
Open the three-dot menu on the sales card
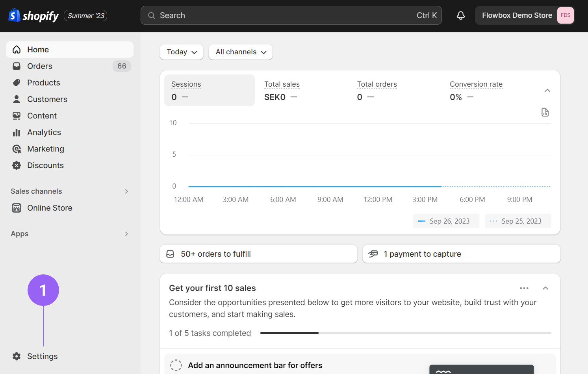point(524,288)
